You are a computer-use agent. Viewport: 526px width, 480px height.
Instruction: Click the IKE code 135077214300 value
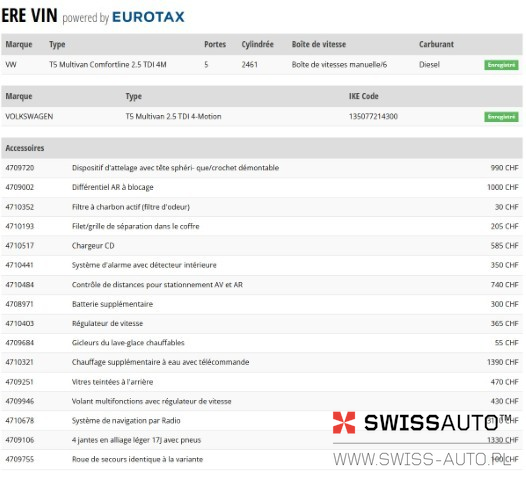373,116
